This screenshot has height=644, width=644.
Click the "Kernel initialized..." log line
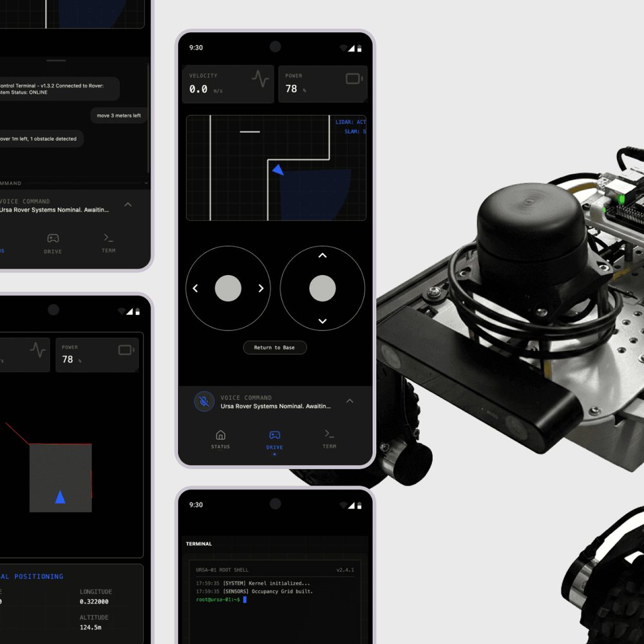253,583
